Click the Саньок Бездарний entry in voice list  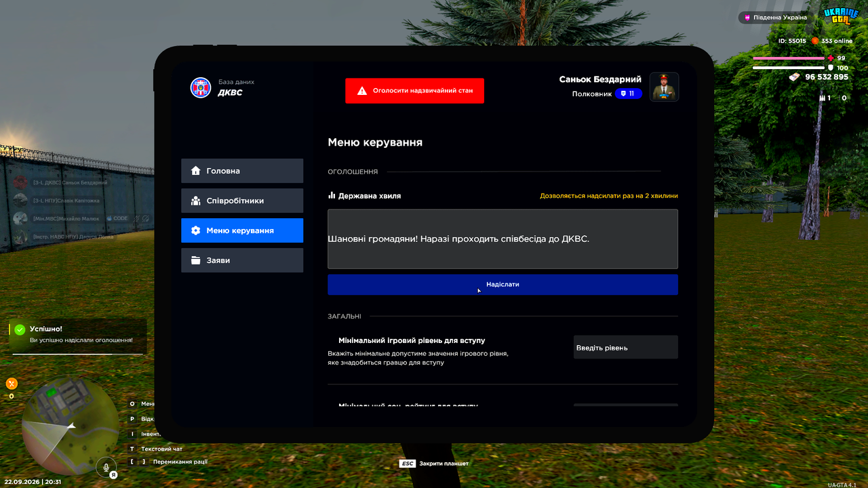60,182
